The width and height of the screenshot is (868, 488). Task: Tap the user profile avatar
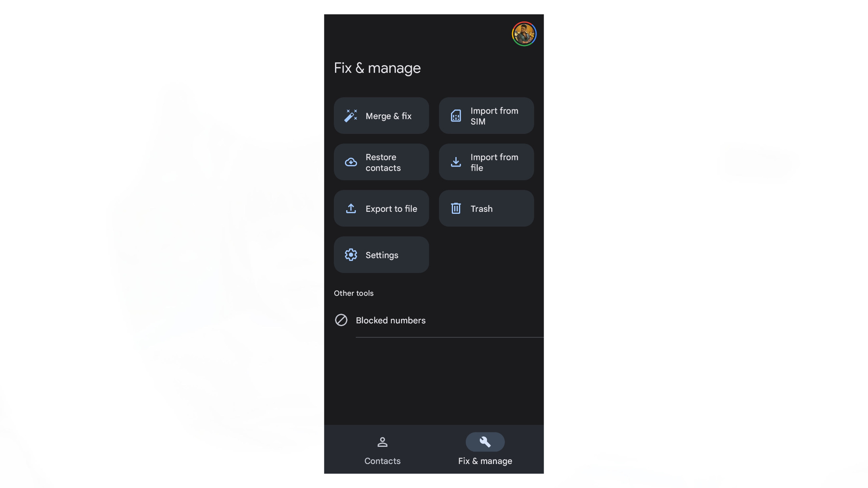click(x=524, y=33)
